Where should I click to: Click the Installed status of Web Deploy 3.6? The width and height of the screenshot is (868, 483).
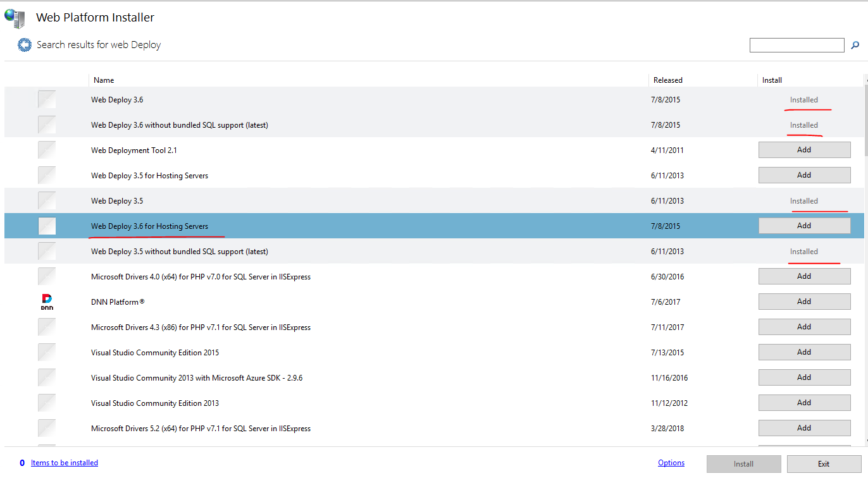coord(804,100)
